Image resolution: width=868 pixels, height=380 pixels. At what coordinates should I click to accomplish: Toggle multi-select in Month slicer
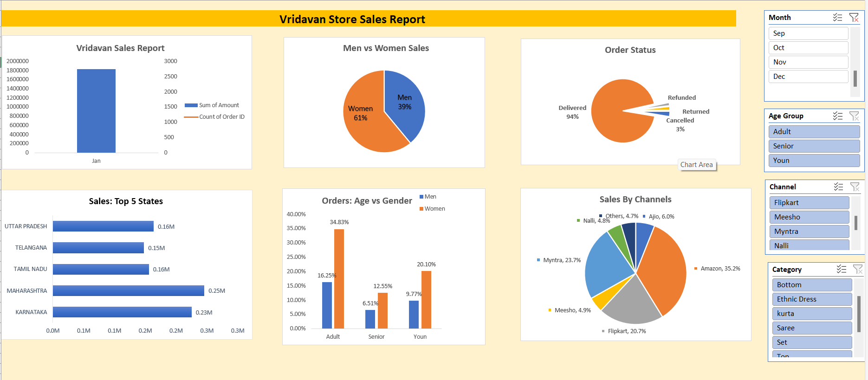[837, 18]
